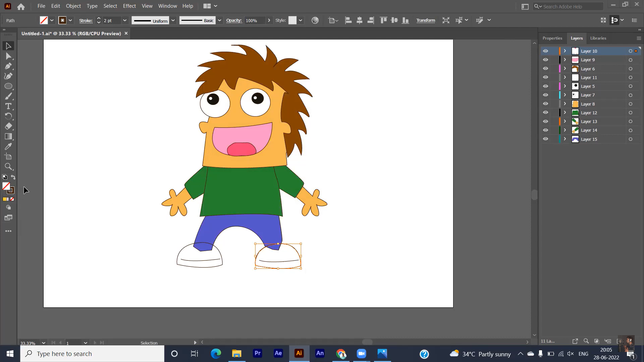The width and height of the screenshot is (644, 362).
Task: Switch to the Libraries tab
Action: 598,38
